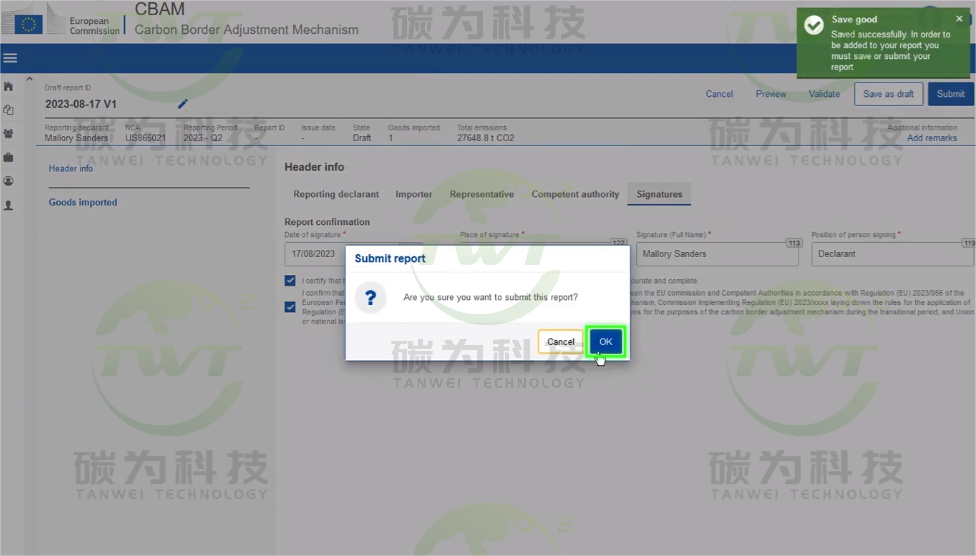
Task: Confirm submission with the OK button
Action: (x=606, y=342)
